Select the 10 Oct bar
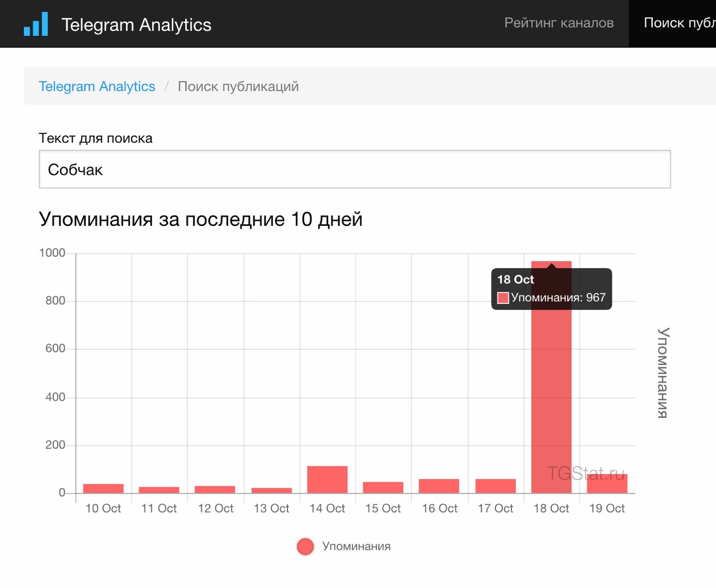This screenshot has width=716, height=588. tap(103, 489)
